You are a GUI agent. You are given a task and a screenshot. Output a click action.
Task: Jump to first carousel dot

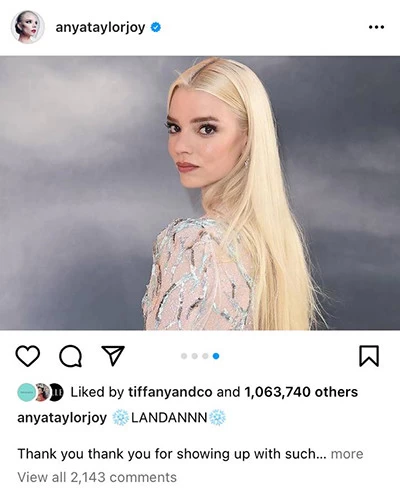[x=184, y=356]
